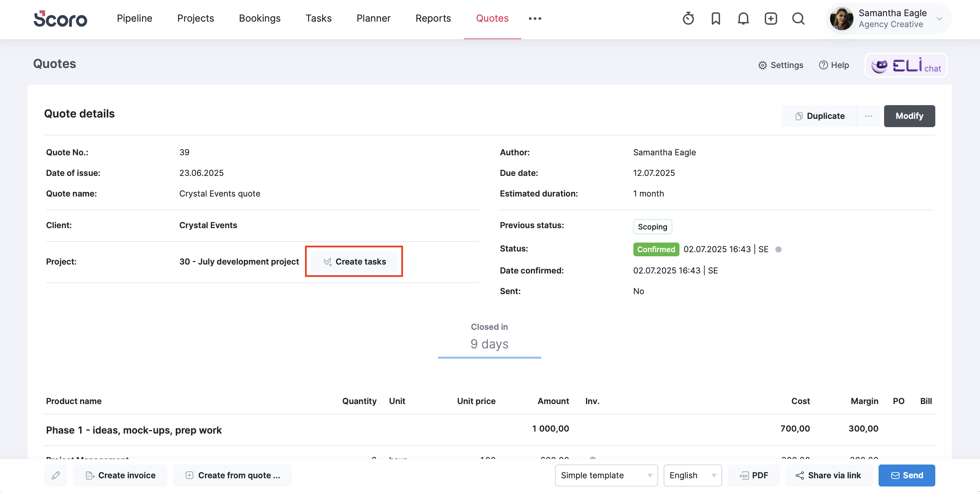Expand the English language dropdown
Viewport: 980px width, 492px height.
(693, 475)
